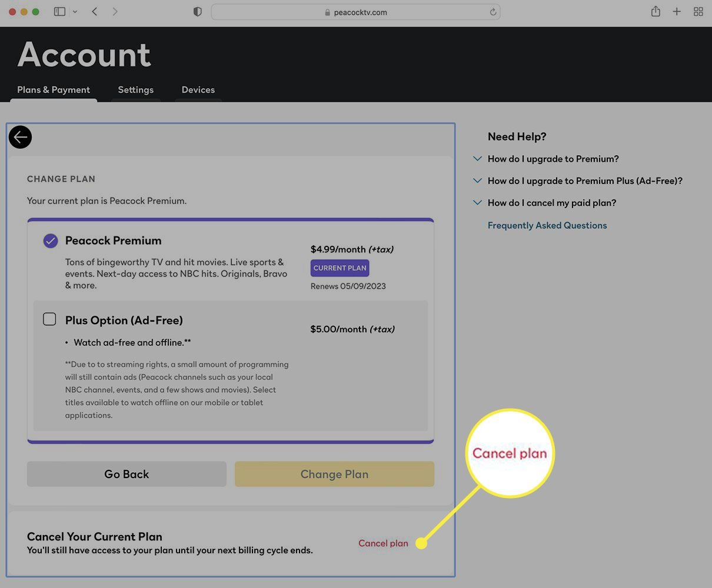
Task: Click the Cancel plan link
Action: point(383,543)
